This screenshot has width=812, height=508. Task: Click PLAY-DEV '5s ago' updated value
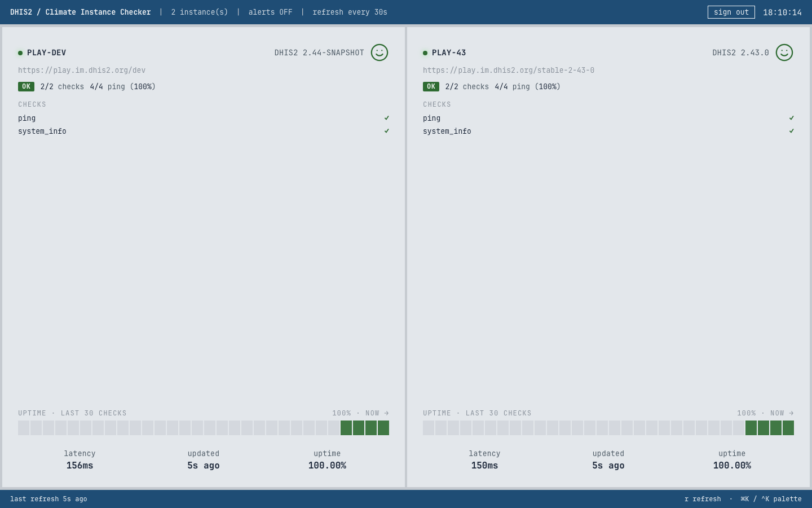coord(204,466)
